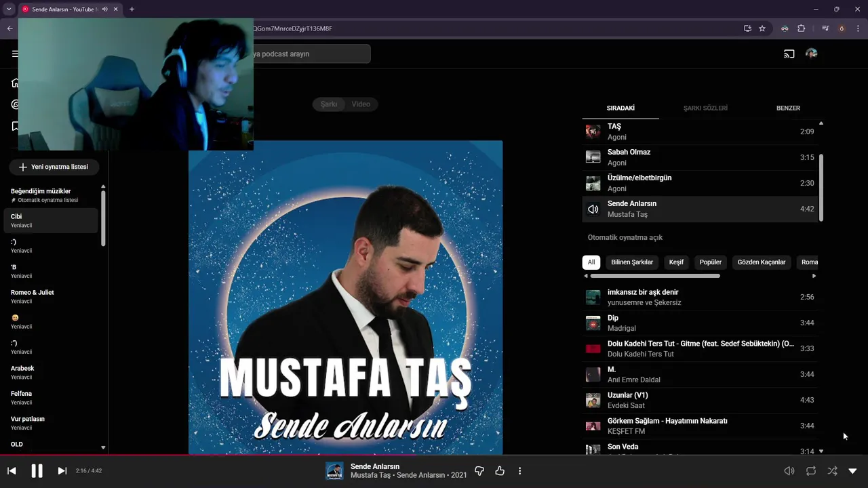Play Dip by Madrigal
Image resolution: width=868 pixels, height=488 pixels.
[x=700, y=323]
